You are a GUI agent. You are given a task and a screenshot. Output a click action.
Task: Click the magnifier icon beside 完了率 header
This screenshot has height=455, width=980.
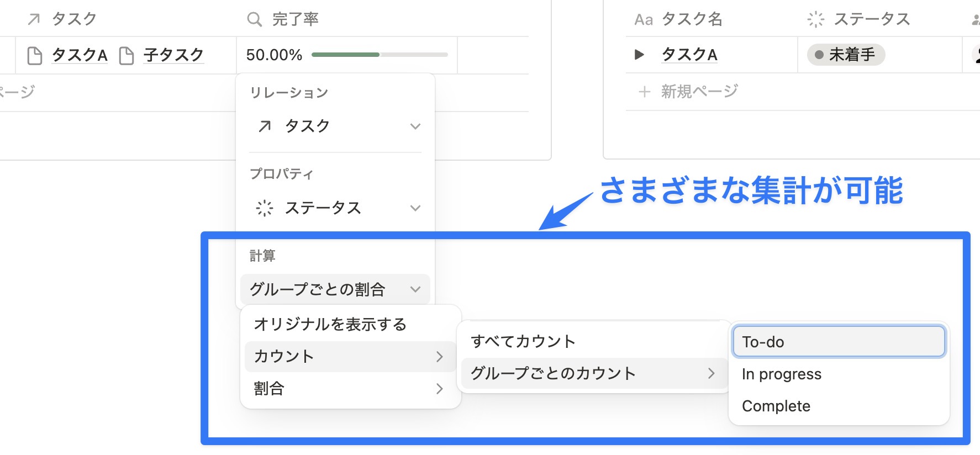pyautogui.click(x=254, y=19)
